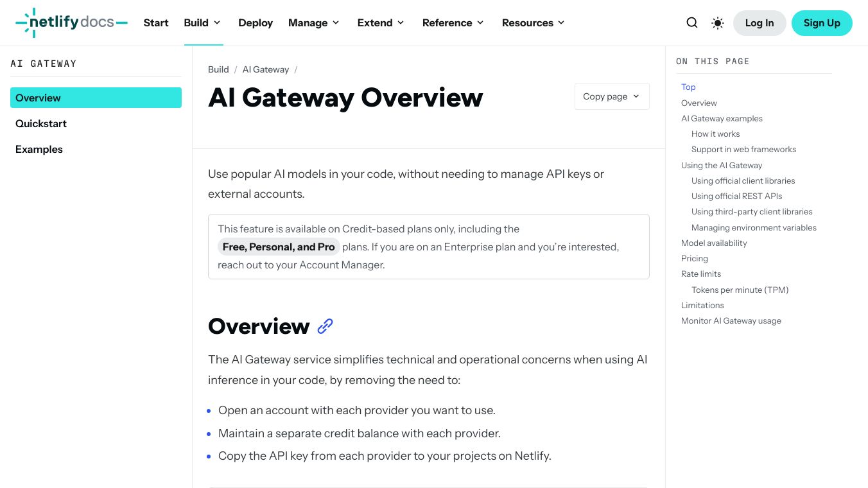Select Examples in the left sidebar
The width and height of the screenshot is (868, 488).
coord(39,149)
